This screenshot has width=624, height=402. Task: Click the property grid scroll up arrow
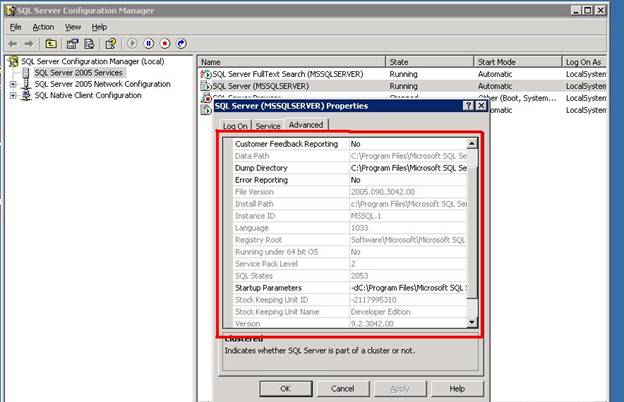coord(472,144)
